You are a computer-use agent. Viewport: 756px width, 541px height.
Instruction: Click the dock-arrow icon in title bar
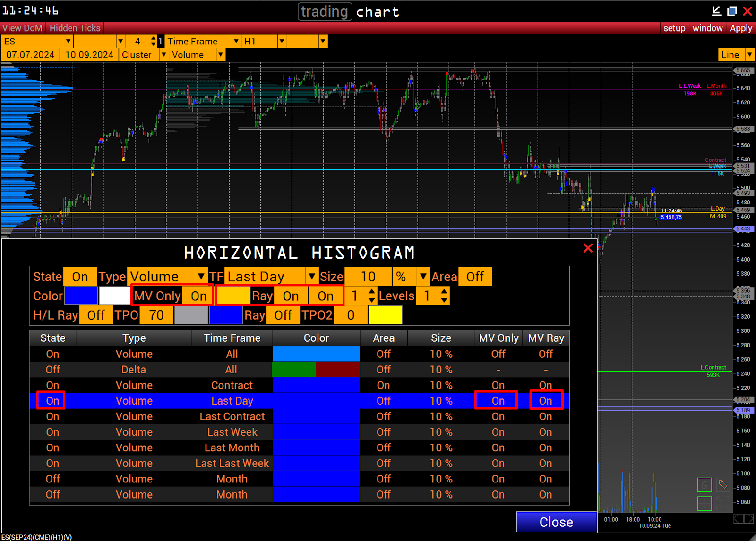click(716, 11)
